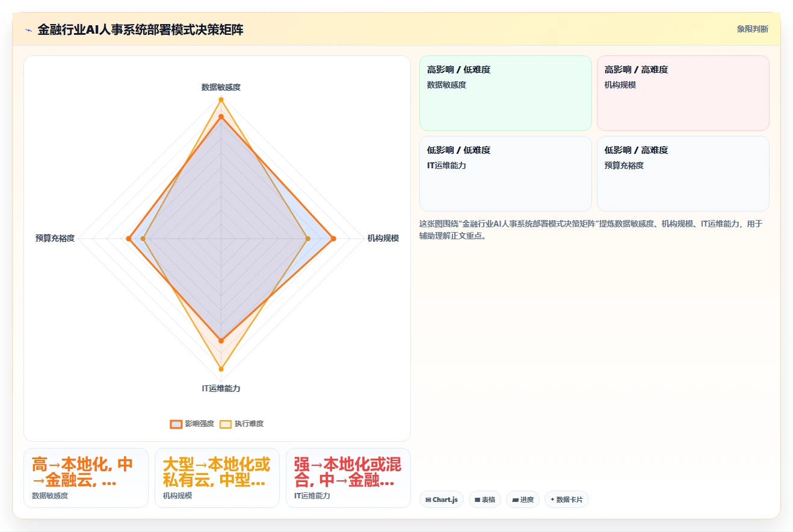Viewport: 793px width, 532px height.
Task: Toggle the 影响强度 legend entry
Action: pyautogui.click(x=192, y=424)
